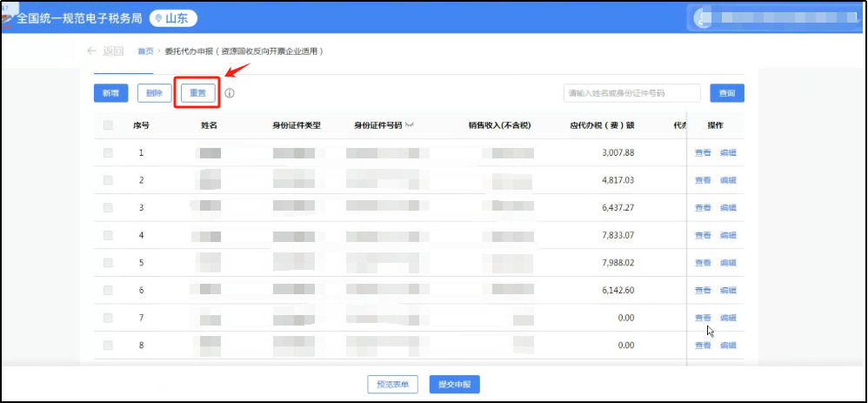The height and width of the screenshot is (403, 868).
Task: Click the info icon beside 重置
Action: pos(230,93)
